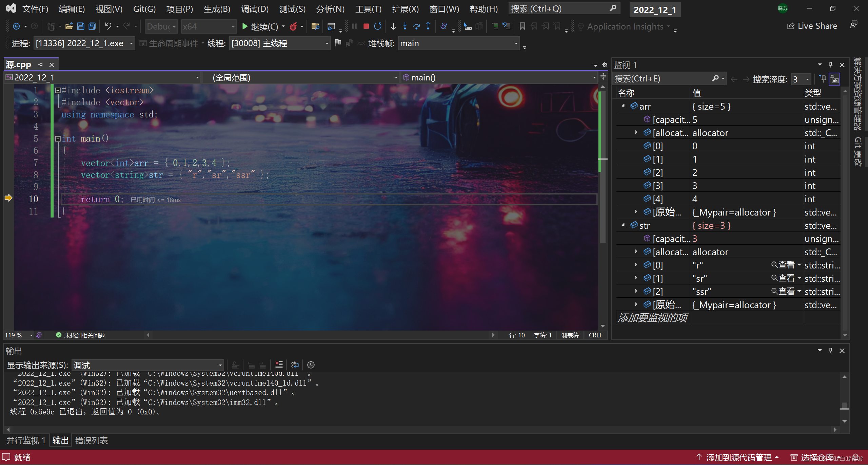Viewport: 868px width, 465px height.
Task: Pin the 源.cpp editor tab
Action: click(41, 64)
